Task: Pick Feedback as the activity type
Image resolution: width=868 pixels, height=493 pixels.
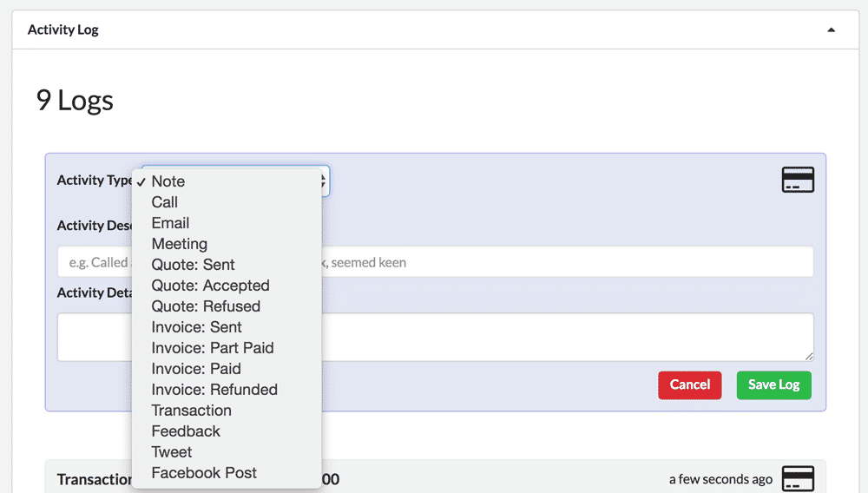Action: (x=227, y=431)
